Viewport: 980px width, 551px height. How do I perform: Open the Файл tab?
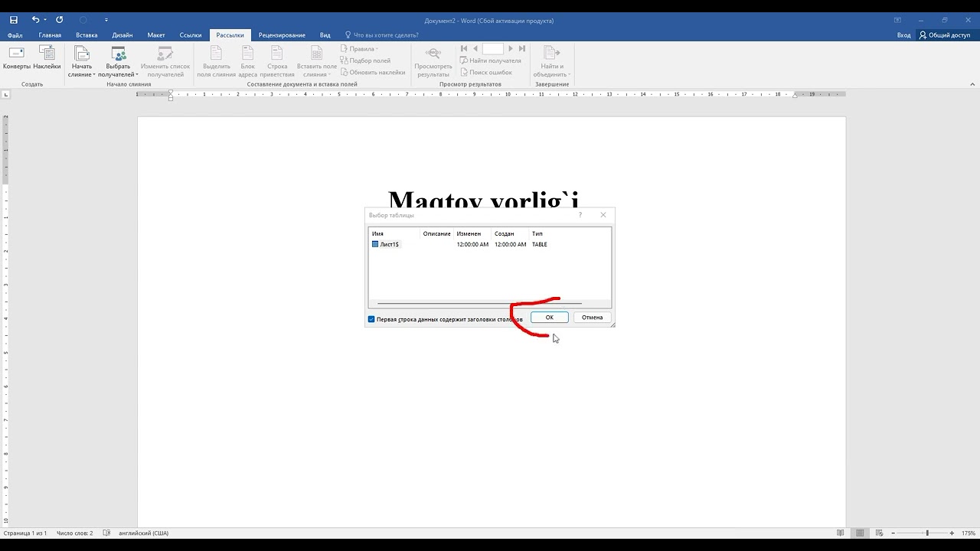(15, 35)
